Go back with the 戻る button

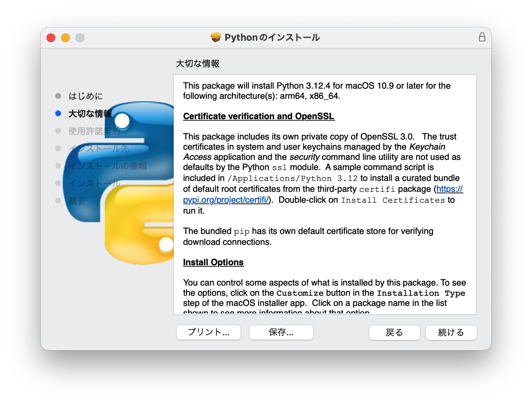pos(394,332)
